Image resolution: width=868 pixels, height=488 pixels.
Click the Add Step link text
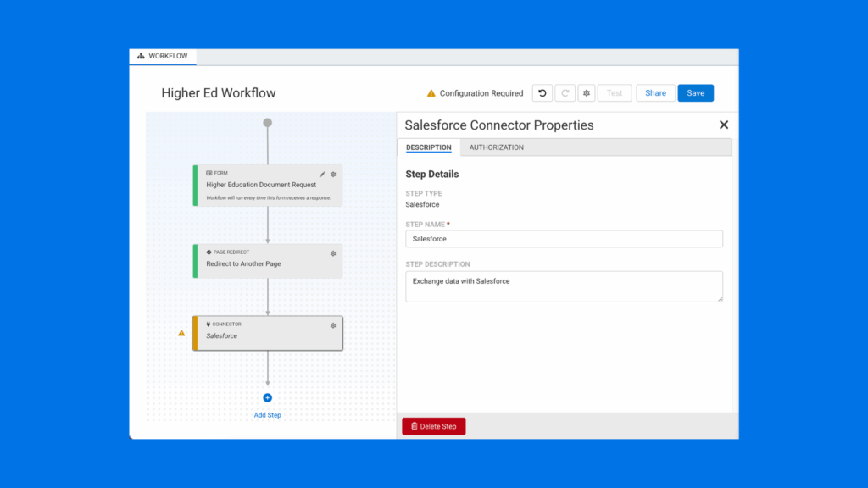pyautogui.click(x=267, y=415)
